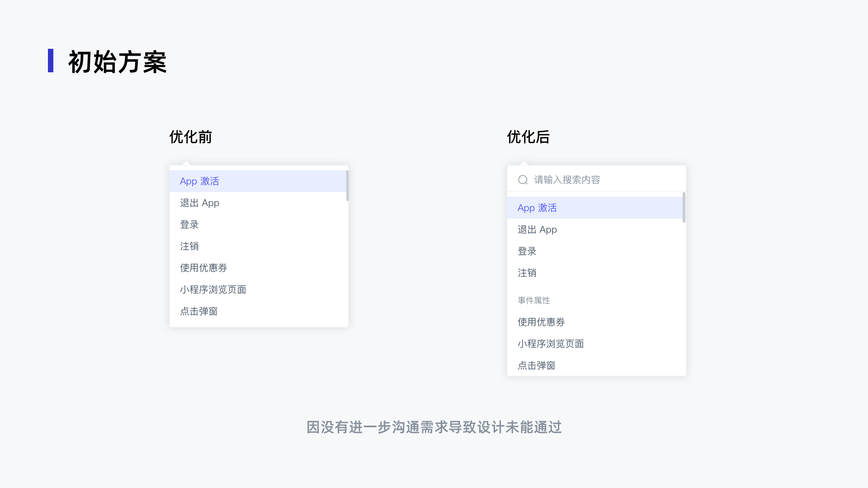
Task: Choose '注销' in the 优化前 dropdown
Action: tap(189, 246)
